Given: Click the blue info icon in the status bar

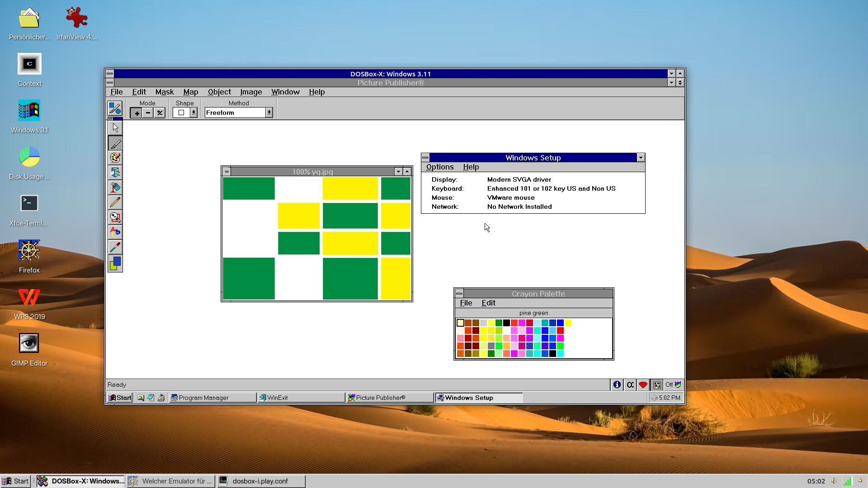Looking at the screenshot, I should pos(617,385).
